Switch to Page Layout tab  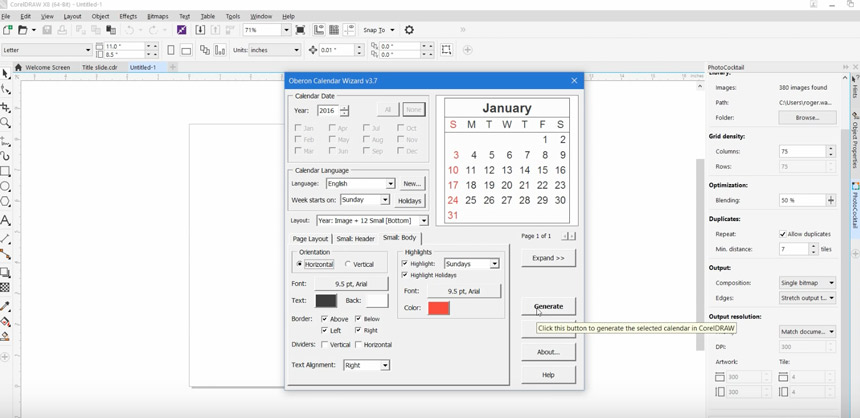pyautogui.click(x=310, y=239)
